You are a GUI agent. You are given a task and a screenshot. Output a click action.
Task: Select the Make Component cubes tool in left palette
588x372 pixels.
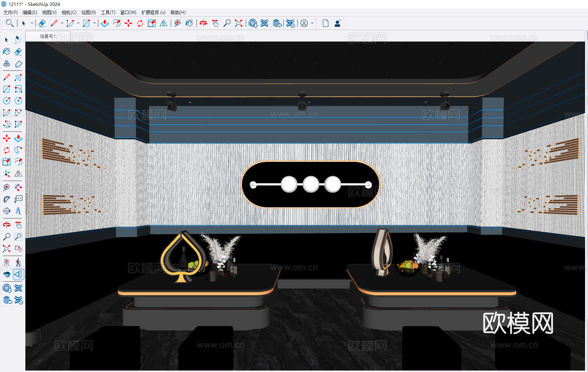(7, 64)
